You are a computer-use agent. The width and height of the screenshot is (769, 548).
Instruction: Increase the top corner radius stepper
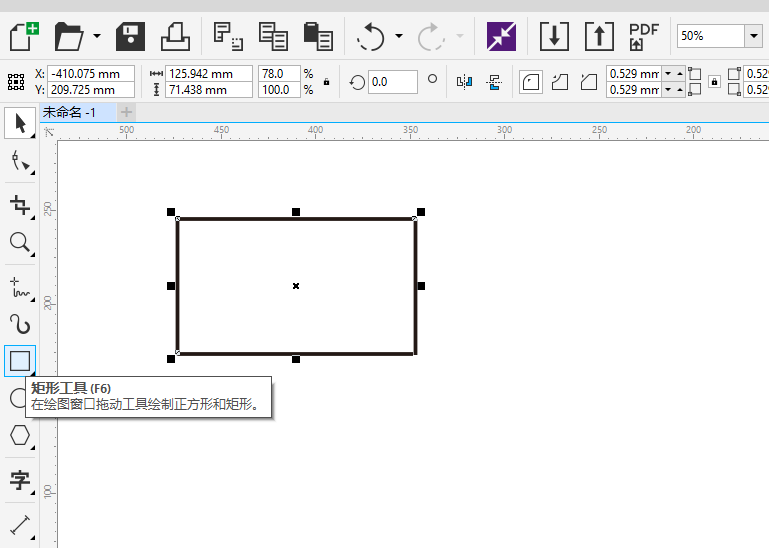click(680, 71)
